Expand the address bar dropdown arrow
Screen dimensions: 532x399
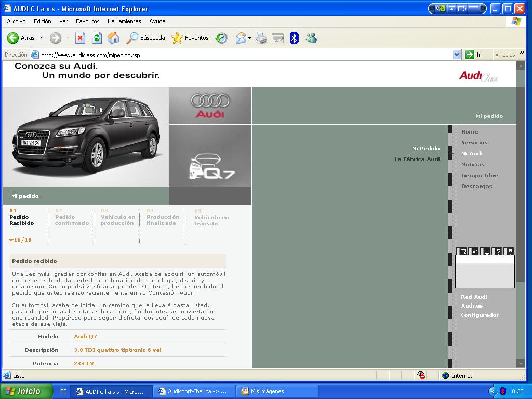pos(457,55)
